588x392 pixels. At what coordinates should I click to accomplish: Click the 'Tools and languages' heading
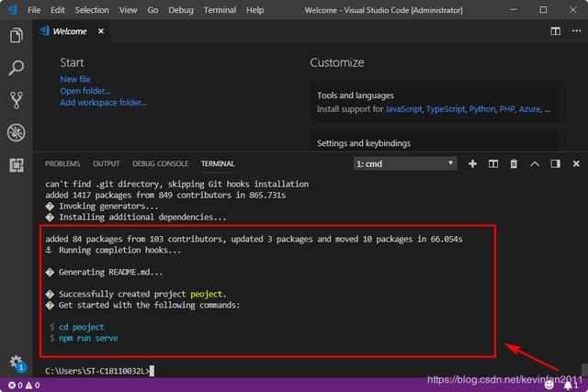point(356,95)
